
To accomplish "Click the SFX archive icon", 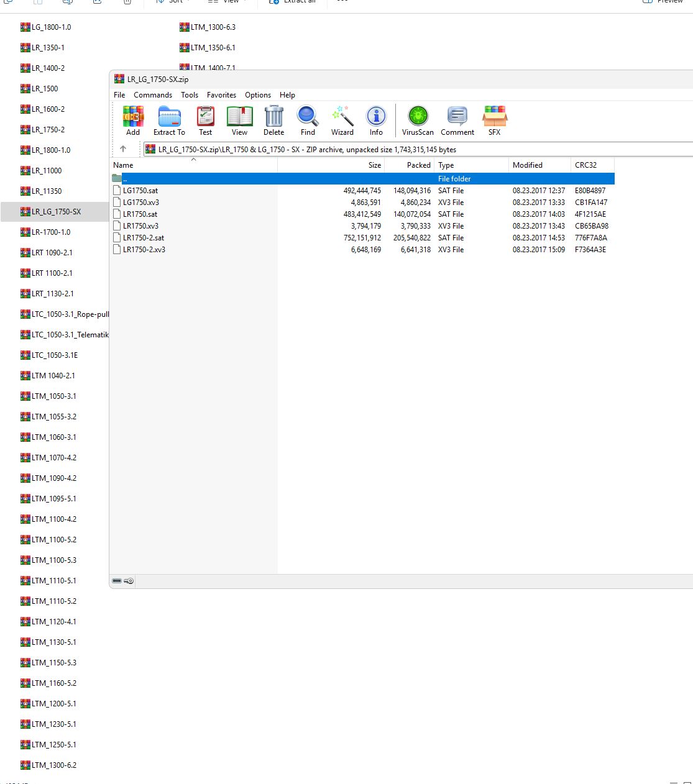I will pyautogui.click(x=495, y=121).
